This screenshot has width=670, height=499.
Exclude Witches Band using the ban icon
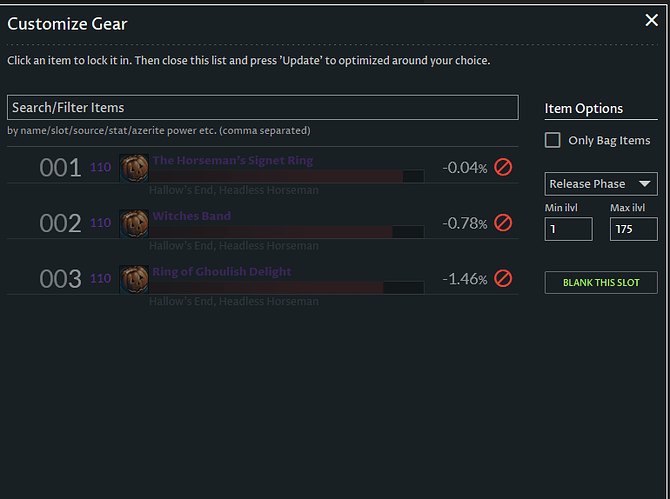click(503, 223)
